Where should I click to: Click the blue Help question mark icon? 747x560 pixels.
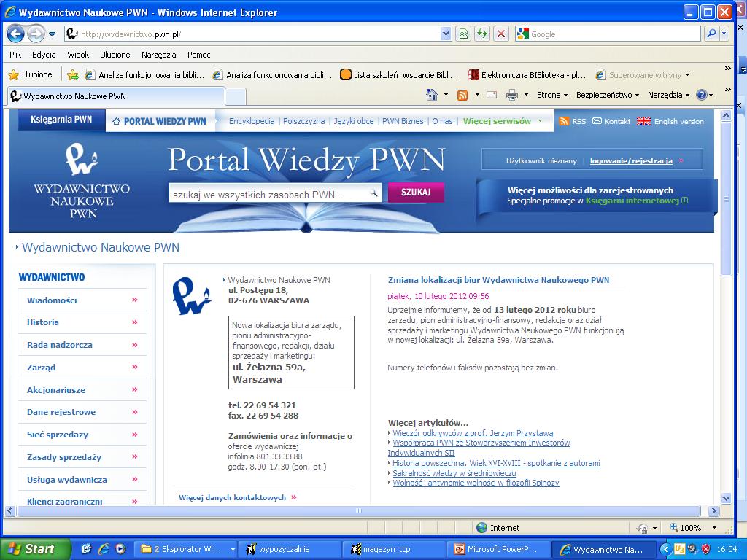pos(701,95)
